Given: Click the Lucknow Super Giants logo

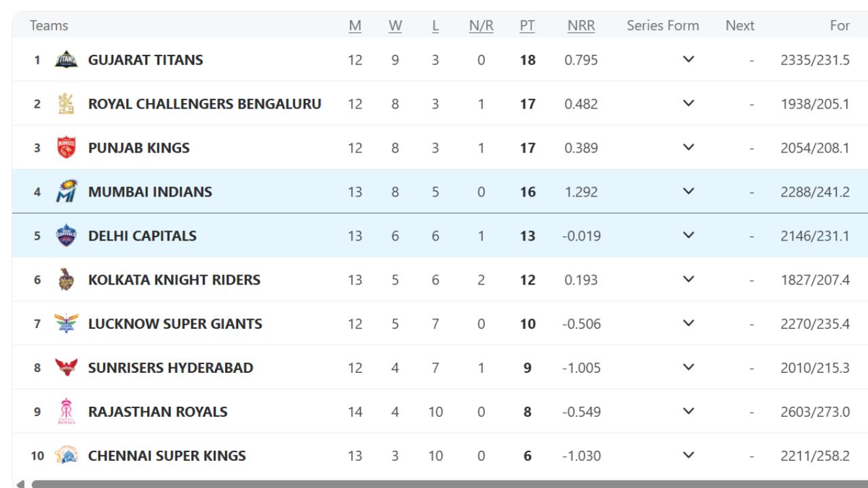Looking at the screenshot, I should [66, 323].
